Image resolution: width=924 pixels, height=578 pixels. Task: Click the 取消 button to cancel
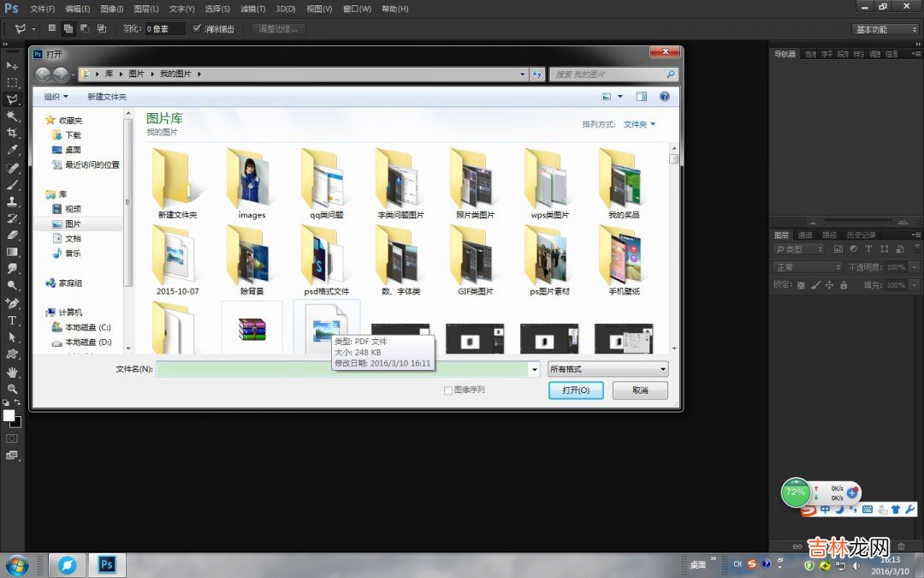(639, 390)
